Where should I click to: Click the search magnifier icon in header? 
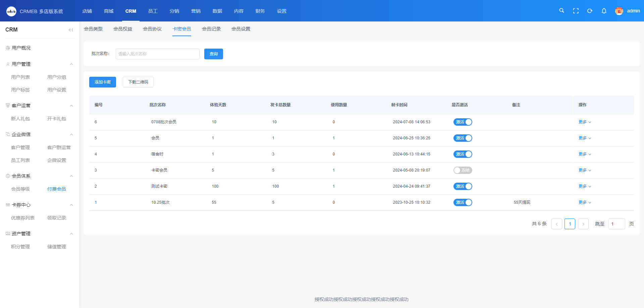(x=561, y=11)
